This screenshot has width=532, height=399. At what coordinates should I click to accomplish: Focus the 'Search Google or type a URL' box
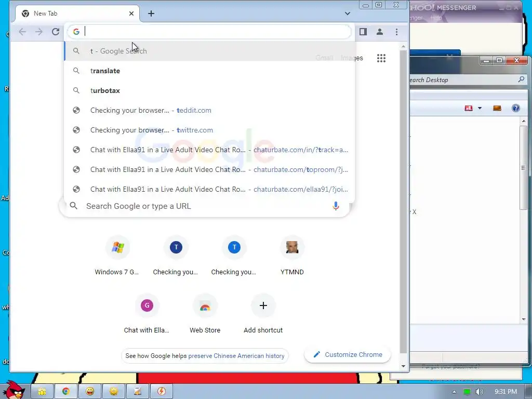pyautogui.click(x=204, y=206)
